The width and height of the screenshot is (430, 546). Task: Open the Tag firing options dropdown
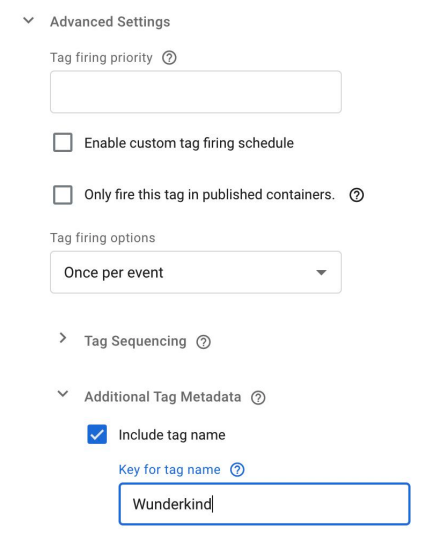pyautogui.click(x=196, y=272)
